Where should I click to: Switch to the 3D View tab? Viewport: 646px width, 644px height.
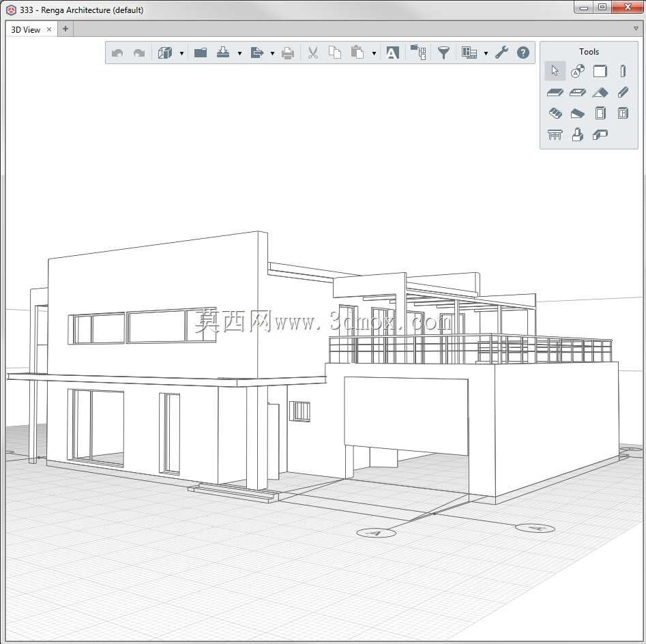(x=25, y=29)
